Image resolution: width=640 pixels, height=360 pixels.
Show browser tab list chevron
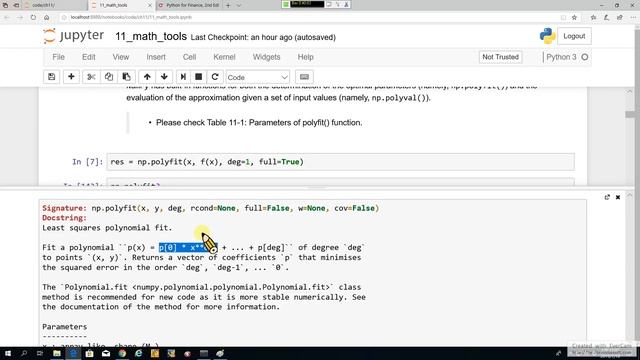239,5
